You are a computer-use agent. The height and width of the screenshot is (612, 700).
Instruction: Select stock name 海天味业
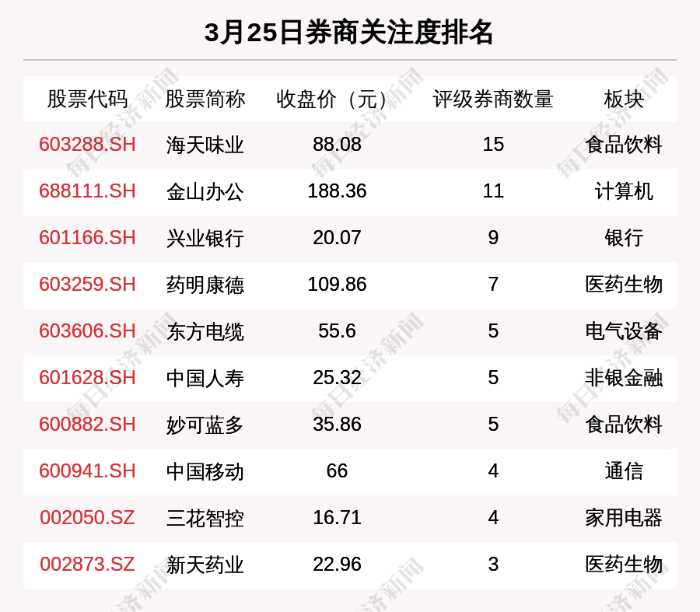[x=205, y=145]
